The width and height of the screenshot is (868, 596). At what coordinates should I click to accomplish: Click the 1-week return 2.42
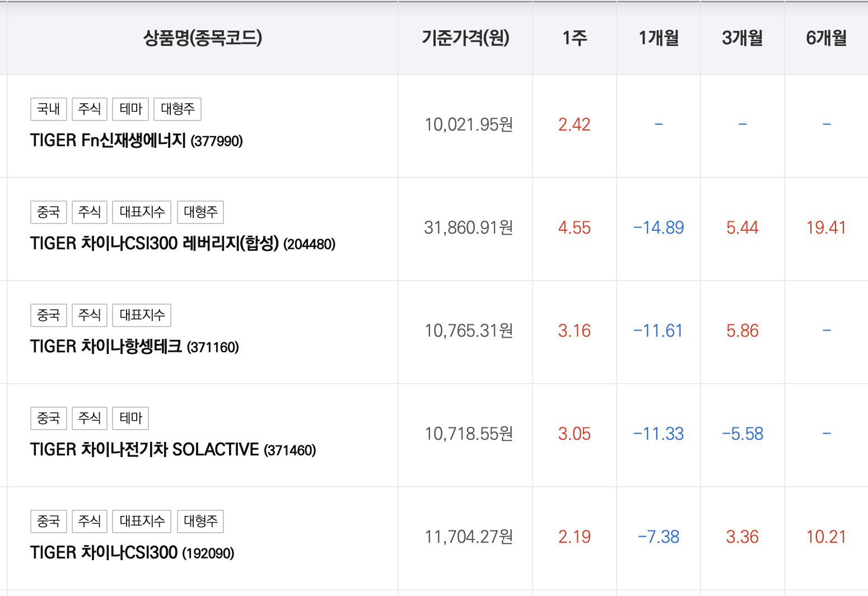(575, 124)
